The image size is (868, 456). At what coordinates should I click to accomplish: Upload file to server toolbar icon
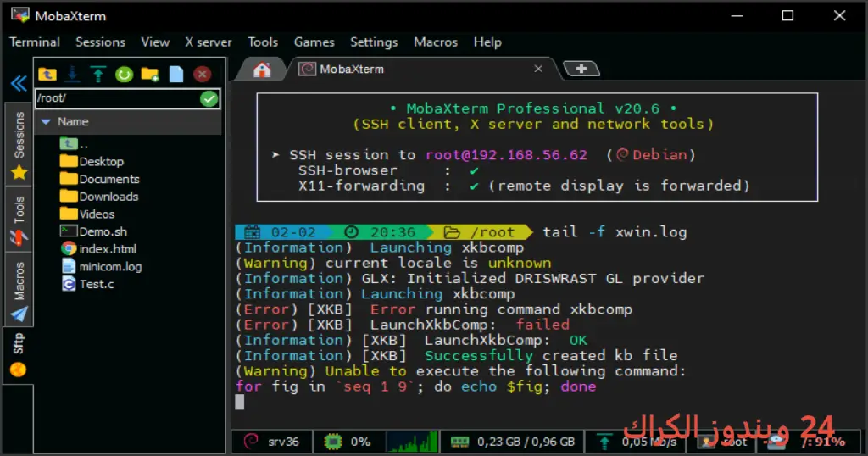[98, 74]
